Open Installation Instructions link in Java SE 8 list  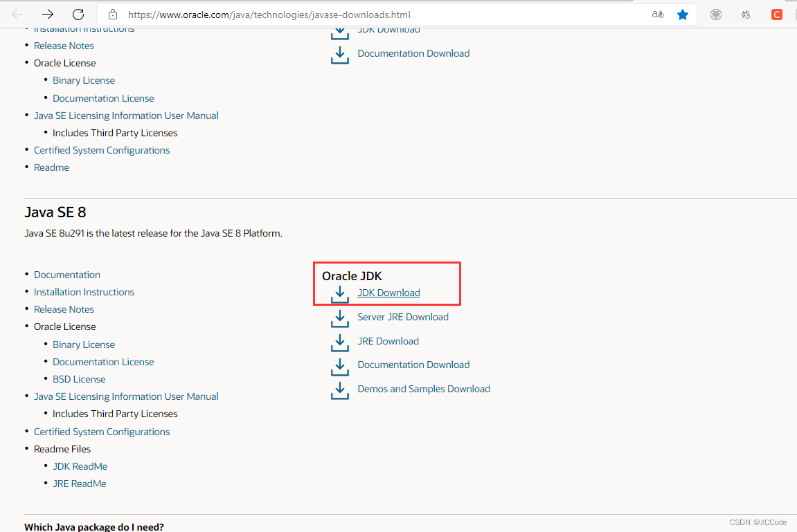(84, 292)
